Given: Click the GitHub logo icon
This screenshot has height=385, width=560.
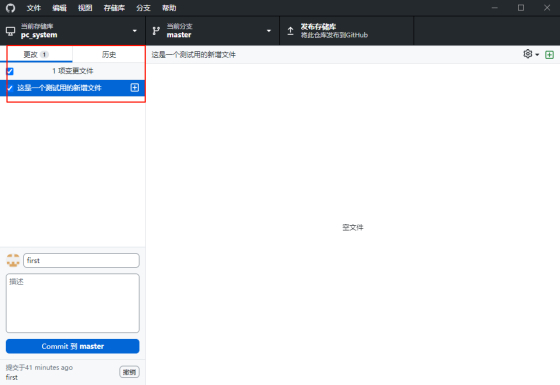Looking at the screenshot, I should pyautogui.click(x=10, y=8).
